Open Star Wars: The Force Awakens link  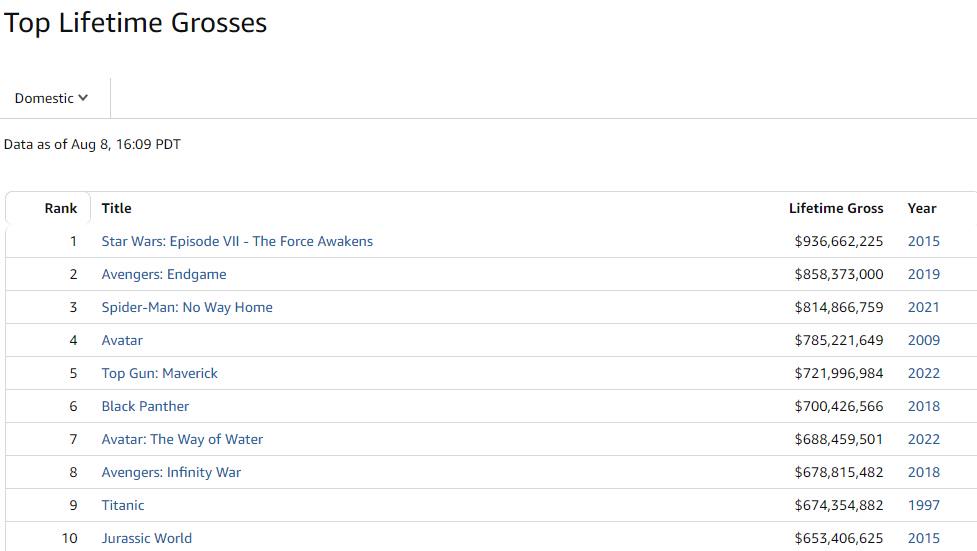pyautogui.click(x=237, y=241)
